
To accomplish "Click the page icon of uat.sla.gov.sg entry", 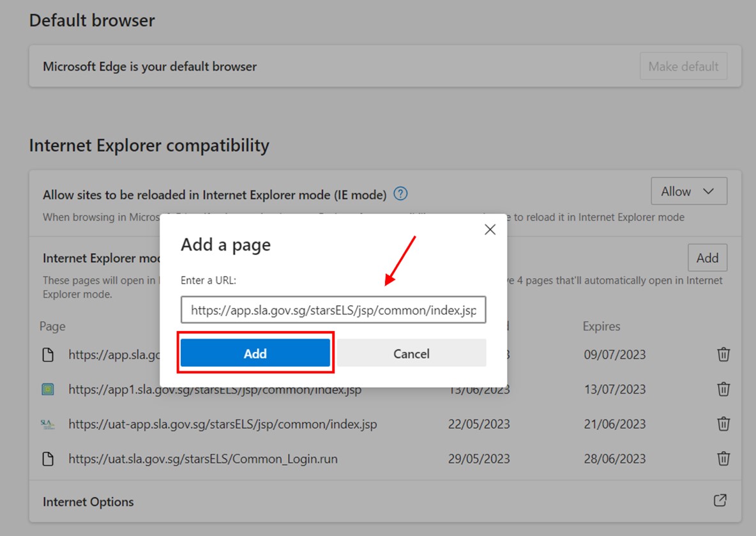I will [48, 459].
